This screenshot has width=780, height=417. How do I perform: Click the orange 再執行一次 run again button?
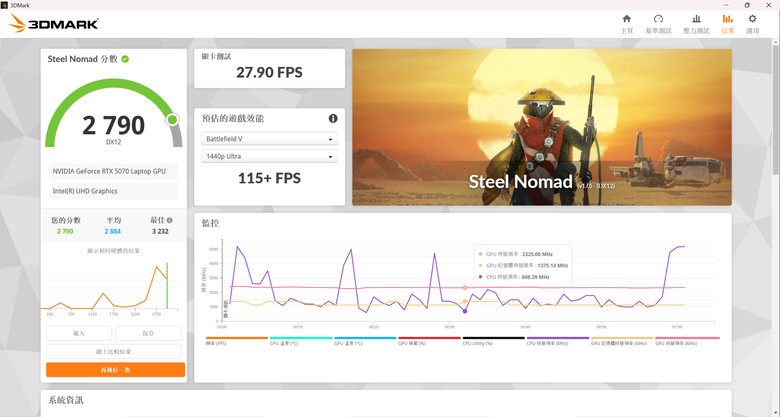click(x=115, y=370)
